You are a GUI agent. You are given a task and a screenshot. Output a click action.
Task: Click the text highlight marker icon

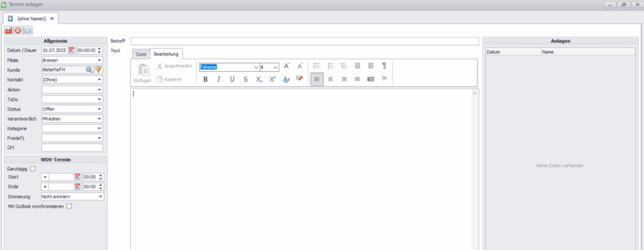(x=299, y=78)
